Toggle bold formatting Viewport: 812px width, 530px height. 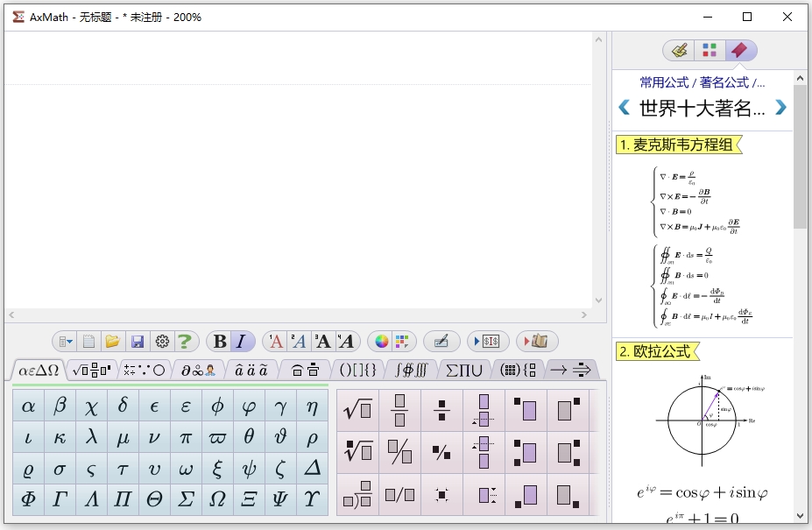click(220, 342)
